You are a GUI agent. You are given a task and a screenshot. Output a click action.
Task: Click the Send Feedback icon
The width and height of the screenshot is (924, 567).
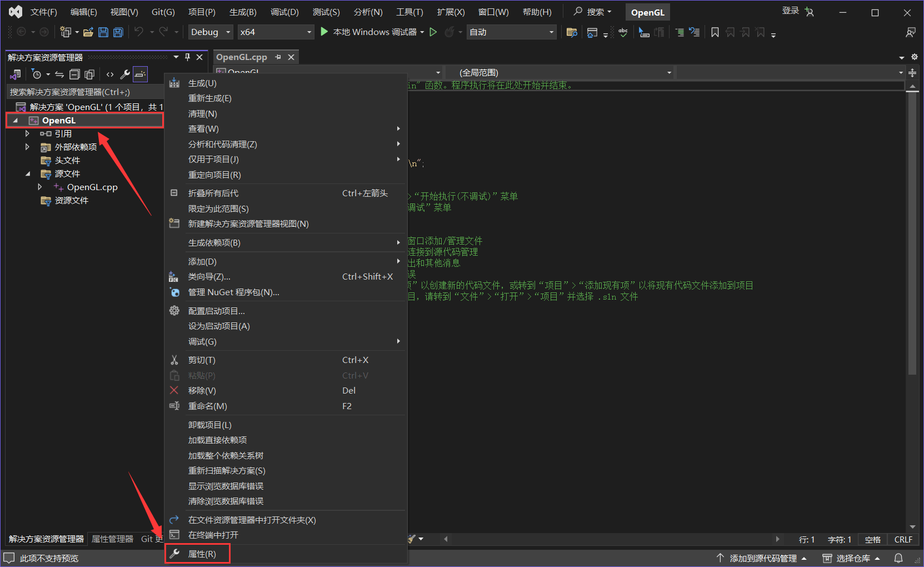coord(911,32)
